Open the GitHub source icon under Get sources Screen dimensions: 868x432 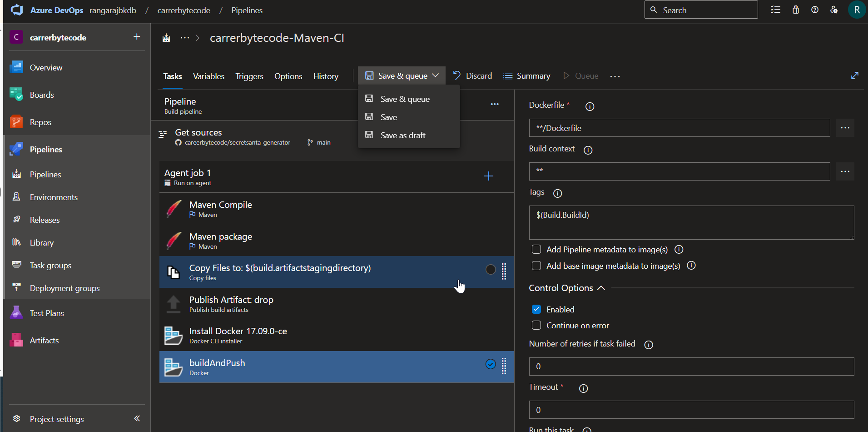pos(179,142)
